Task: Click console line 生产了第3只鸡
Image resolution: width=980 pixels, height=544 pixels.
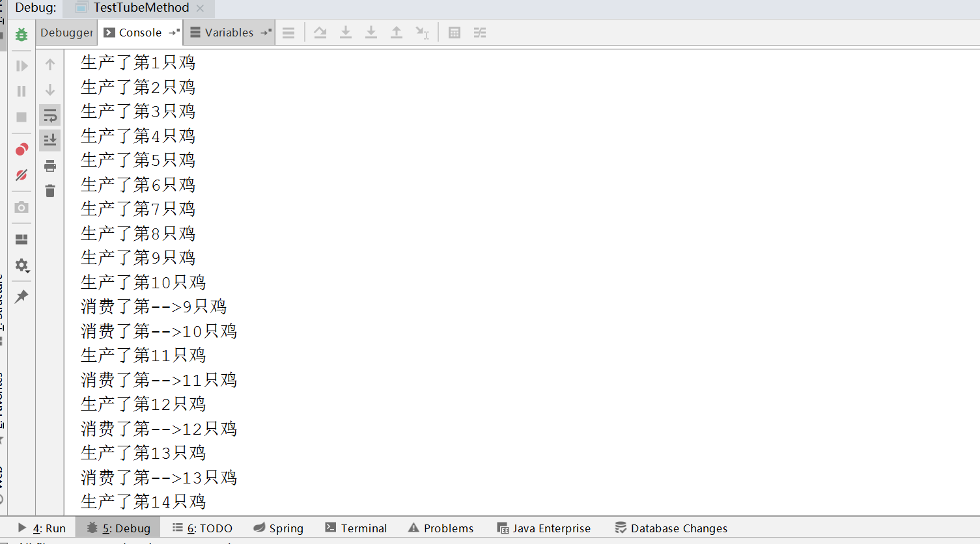Action: [138, 111]
